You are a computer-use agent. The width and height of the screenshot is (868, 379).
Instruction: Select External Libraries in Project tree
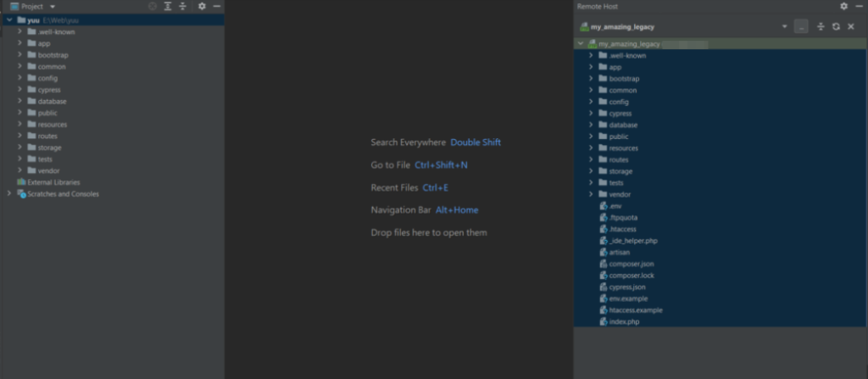[53, 182]
